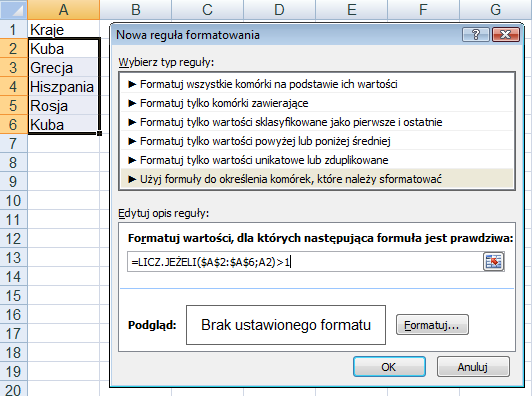Viewport: 532px width, 396px height.
Task: Choose rule for wartości sklasyfikowane jako pierwsze i ostatnie
Action: pos(317,122)
